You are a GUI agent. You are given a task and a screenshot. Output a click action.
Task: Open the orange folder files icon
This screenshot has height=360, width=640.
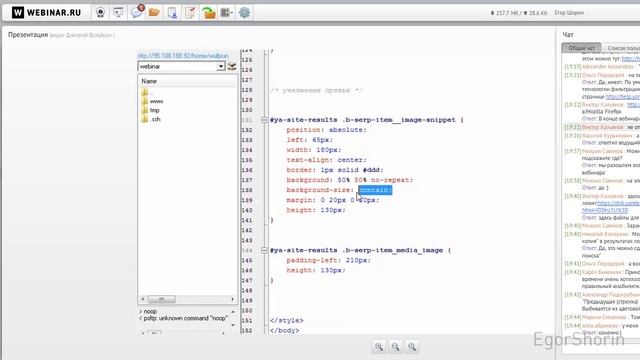click(x=154, y=13)
